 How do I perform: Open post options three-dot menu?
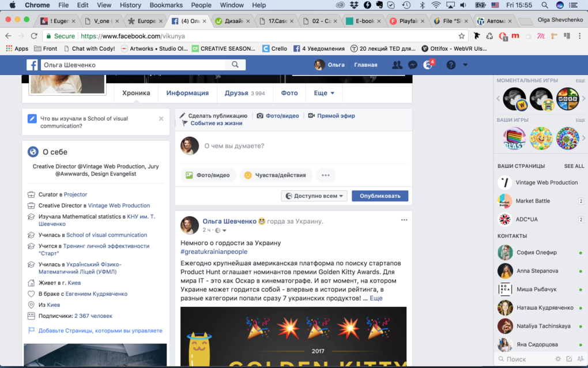(404, 220)
